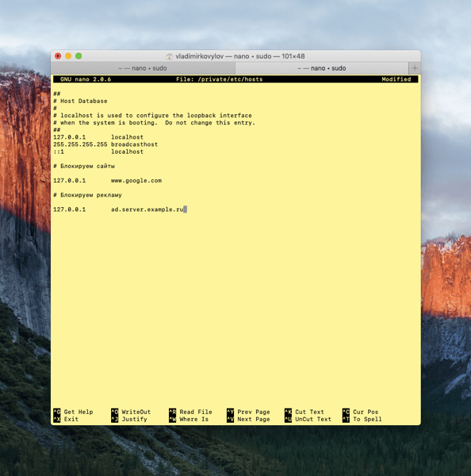
Task: Minimize terminal using the yellow button
Action: 68,56
